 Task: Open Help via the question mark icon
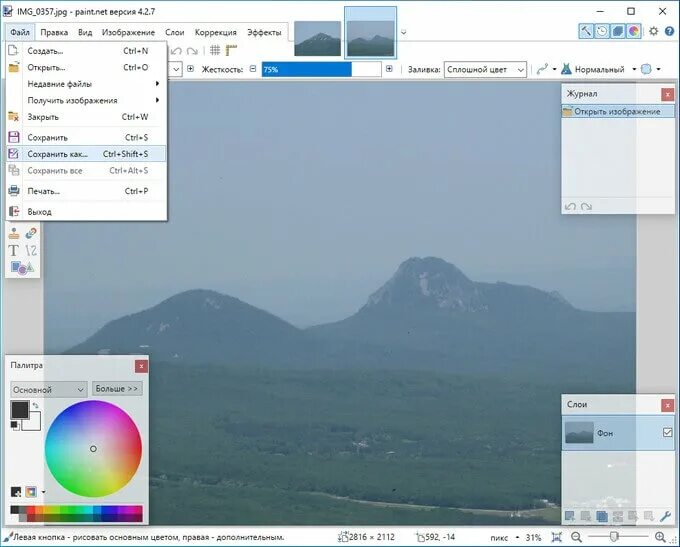point(670,31)
